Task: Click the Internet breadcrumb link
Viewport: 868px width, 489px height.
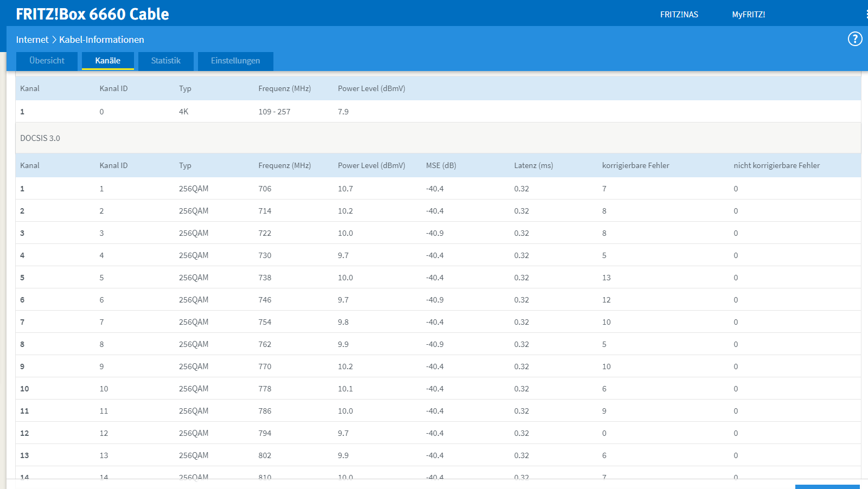Action: pos(32,40)
